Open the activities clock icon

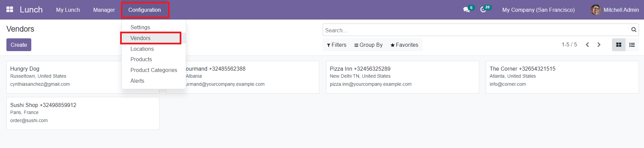[483, 10]
